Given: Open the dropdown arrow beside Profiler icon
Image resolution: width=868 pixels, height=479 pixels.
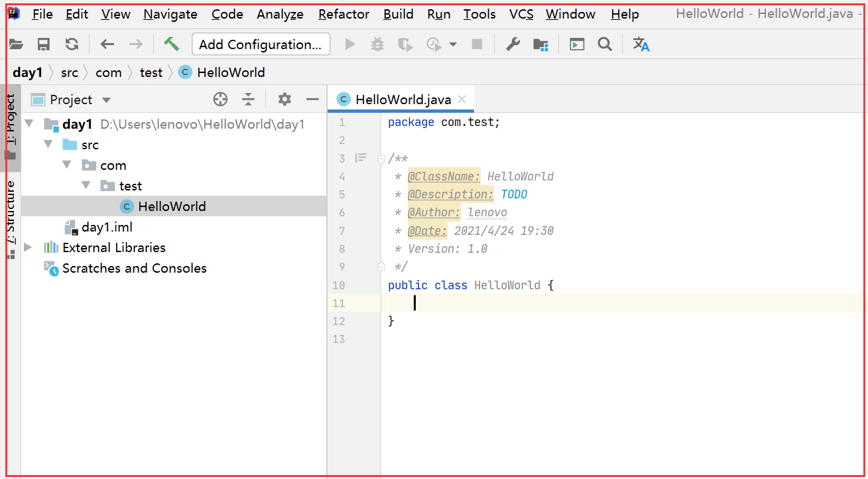Looking at the screenshot, I should pyautogui.click(x=453, y=44).
